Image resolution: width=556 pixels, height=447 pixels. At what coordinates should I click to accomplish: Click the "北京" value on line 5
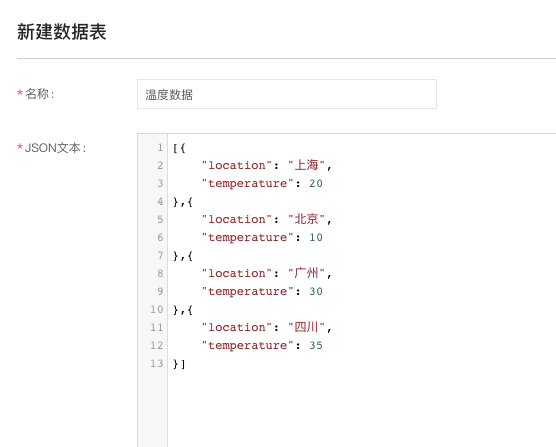point(306,219)
